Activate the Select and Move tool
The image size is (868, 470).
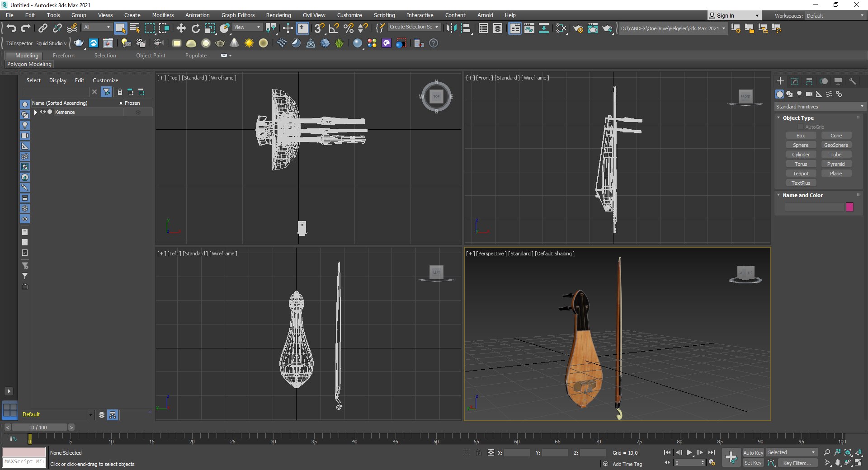coord(181,28)
